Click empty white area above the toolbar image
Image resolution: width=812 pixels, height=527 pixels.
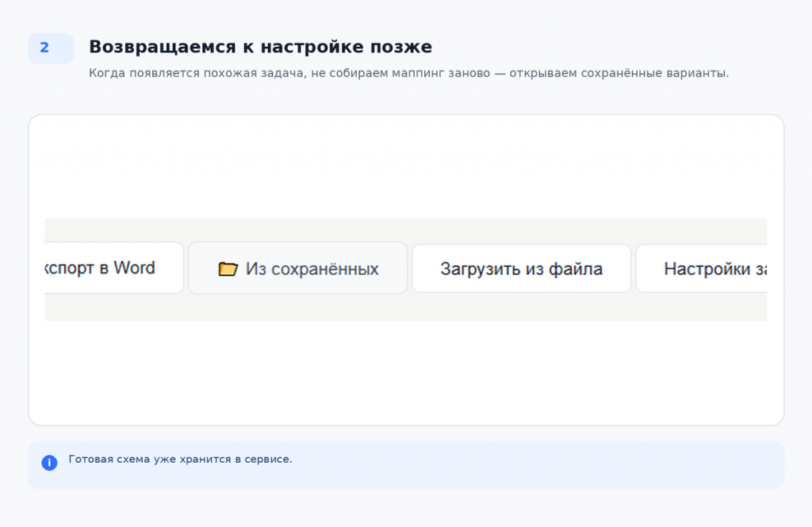[405, 166]
